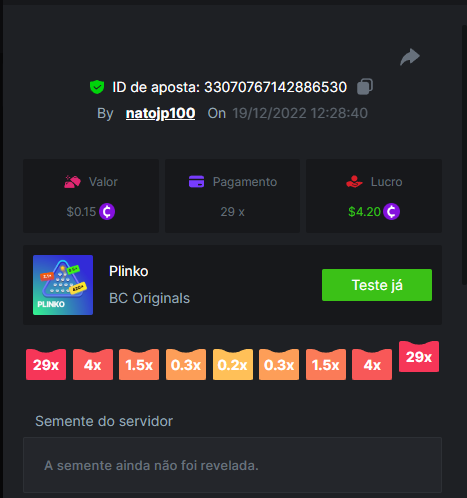Click the Teste já button
Viewport: 467px width, 498px height.
coord(377,285)
